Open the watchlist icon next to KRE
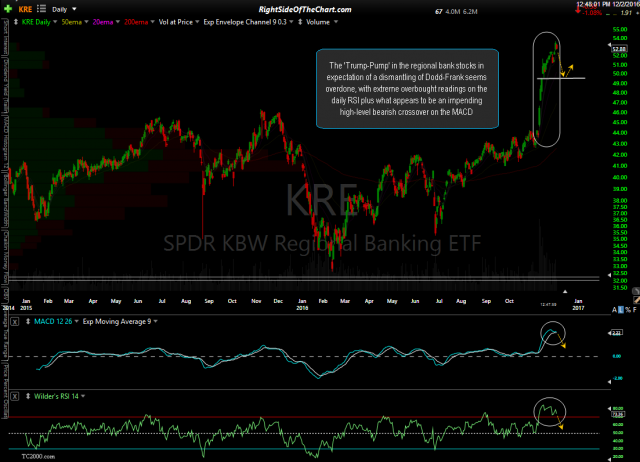Screen dimensions: 640x462 click(x=41, y=9)
